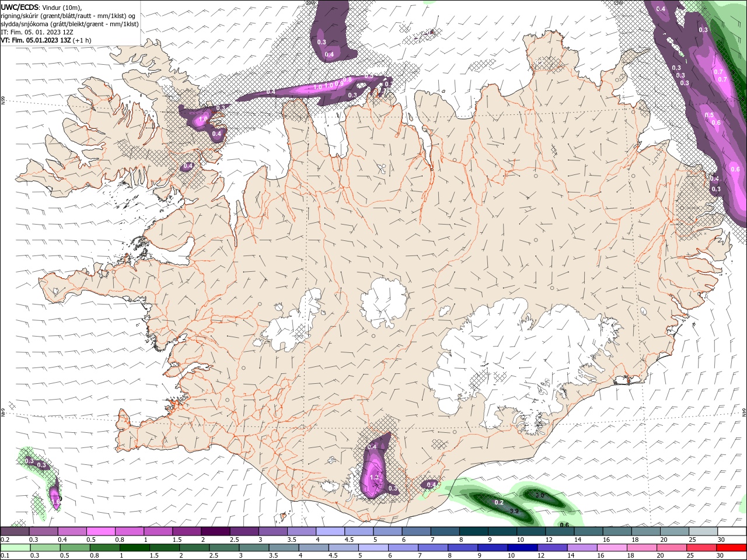Click the "1.3" snowfall value over southern glacier
This screenshot has width=747, height=560.
click(375, 477)
